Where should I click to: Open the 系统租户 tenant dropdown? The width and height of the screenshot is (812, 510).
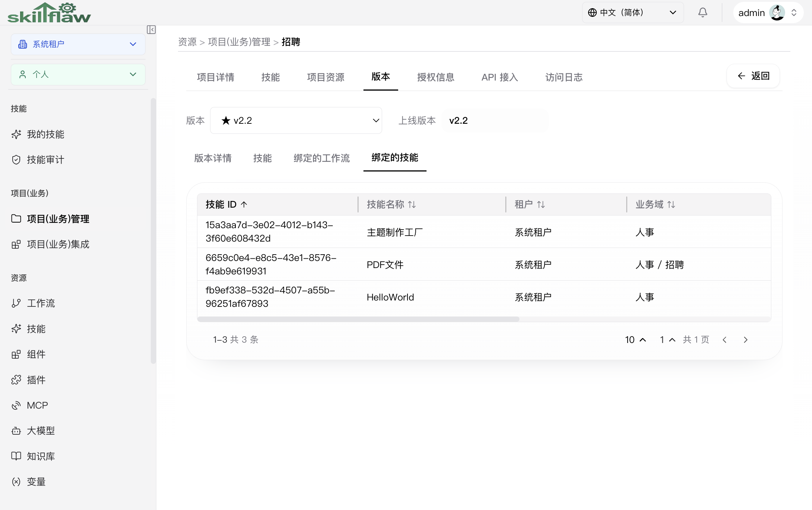point(78,44)
